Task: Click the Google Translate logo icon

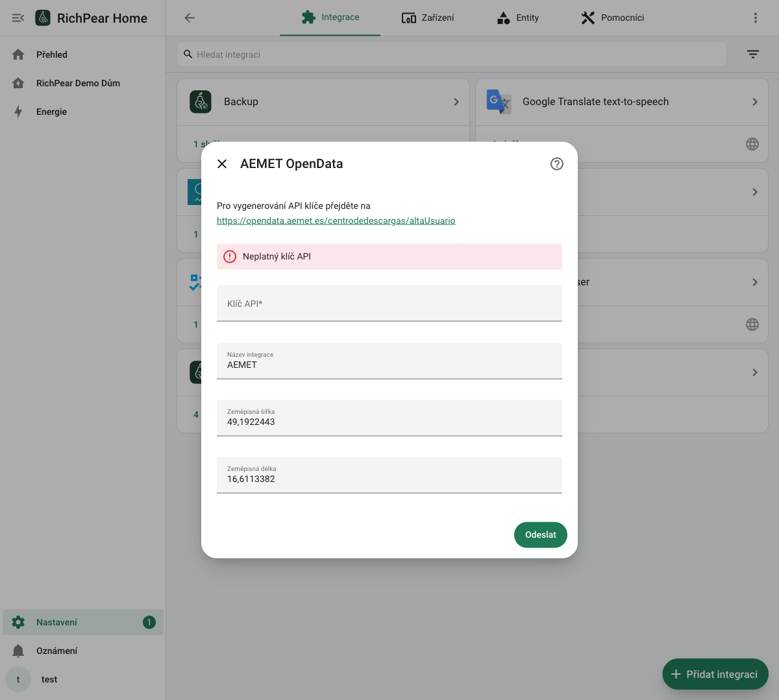Action: [x=499, y=102]
